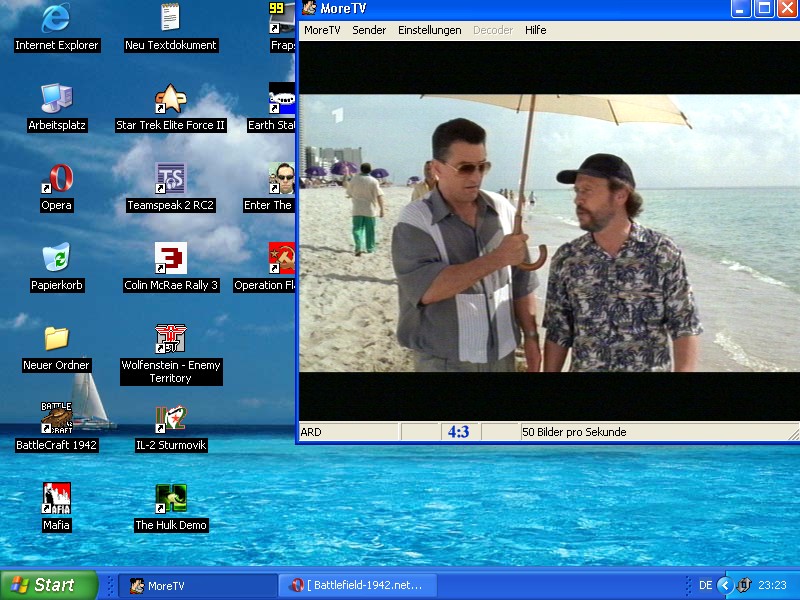Click the Start button

pos(49,585)
